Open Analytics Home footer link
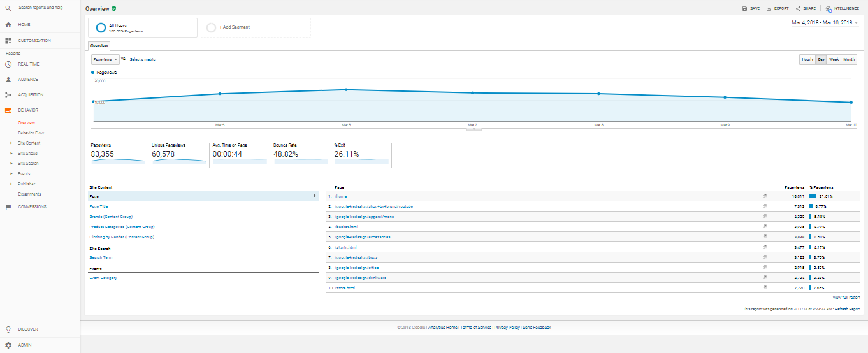 [443, 327]
